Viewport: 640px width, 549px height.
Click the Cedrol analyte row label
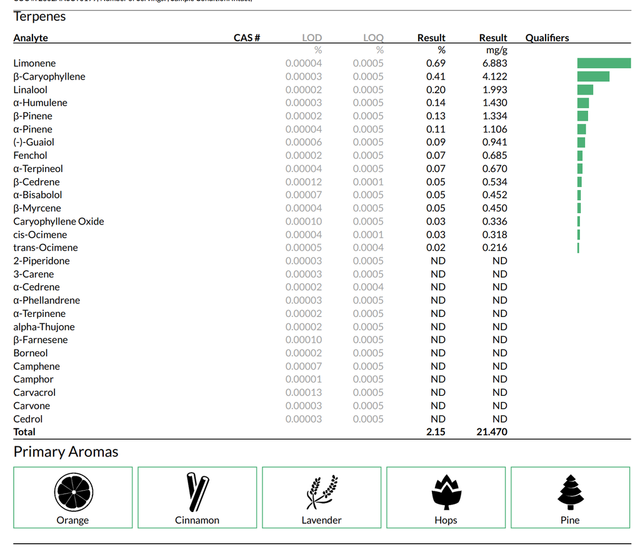pos(28,419)
